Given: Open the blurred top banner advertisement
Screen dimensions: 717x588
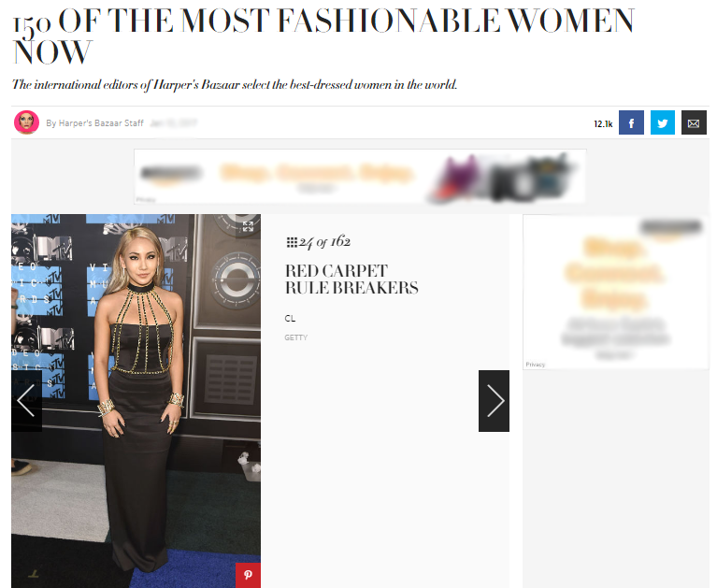Looking at the screenshot, I should [x=360, y=177].
